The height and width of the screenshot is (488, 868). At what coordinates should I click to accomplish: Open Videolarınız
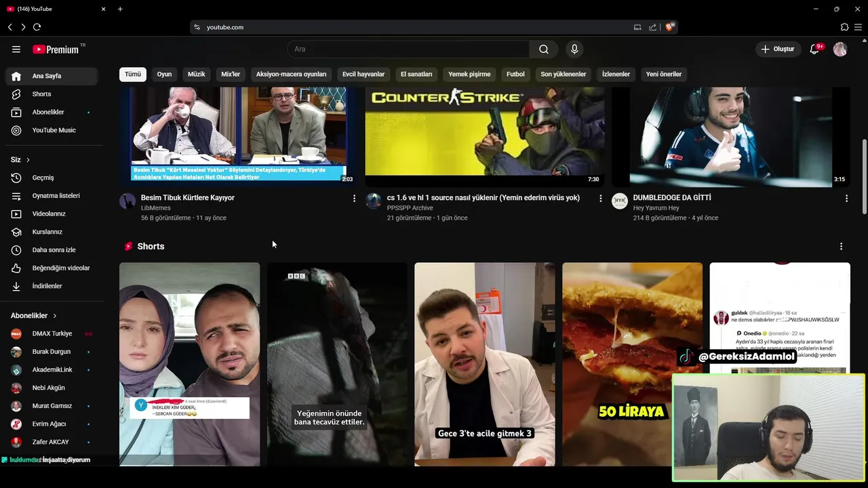pyautogui.click(x=52, y=213)
